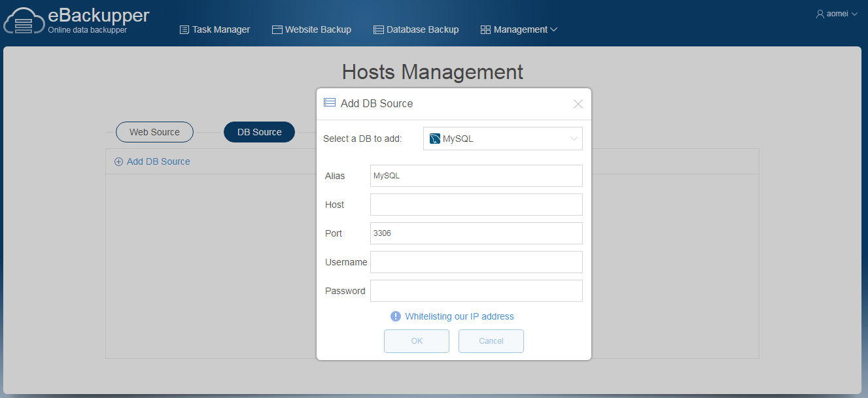
Task: Click the Add DB Source dialog title icon
Action: click(x=330, y=103)
